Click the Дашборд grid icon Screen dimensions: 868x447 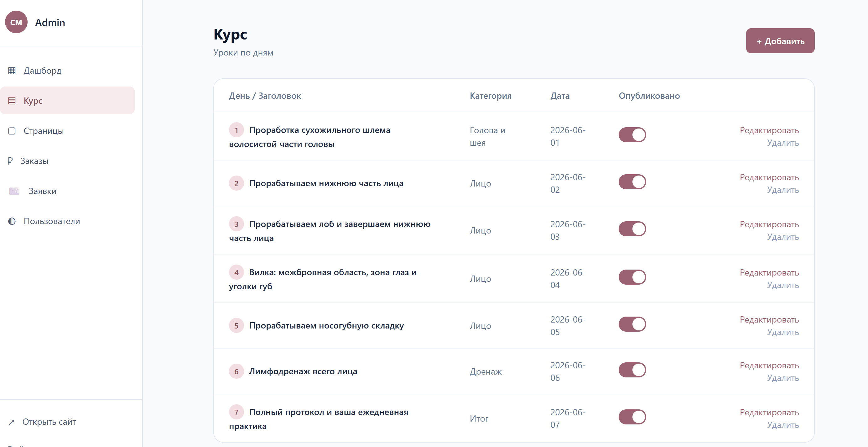point(12,71)
